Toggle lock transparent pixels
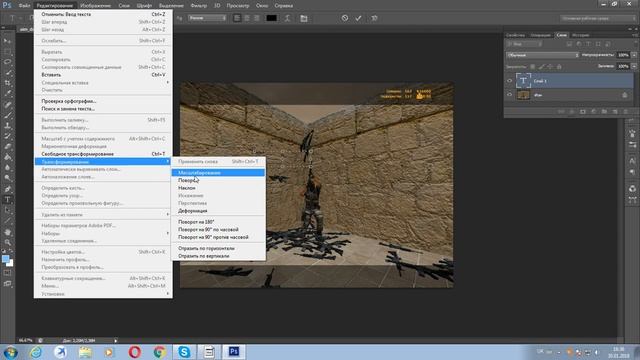The width and height of the screenshot is (640, 360). (x=533, y=66)
